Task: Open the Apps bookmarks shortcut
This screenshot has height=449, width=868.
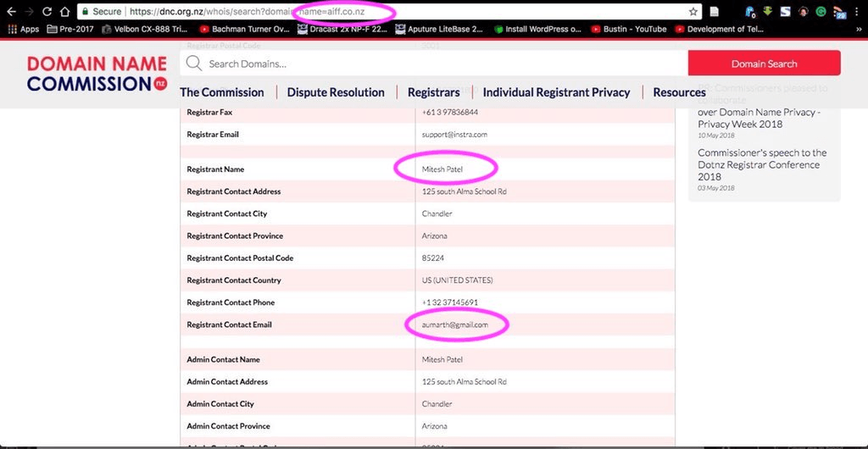Action: pyautogui.click(x=23, y=29)
